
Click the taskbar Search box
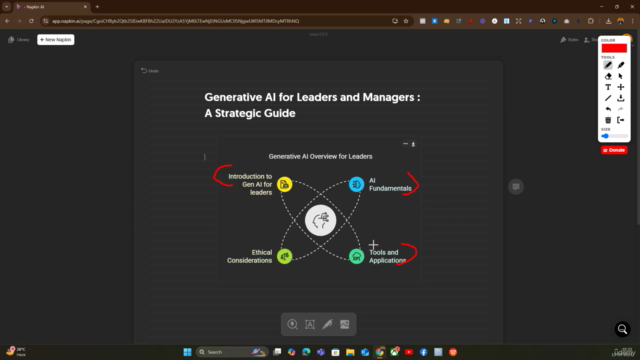point(232,352)
